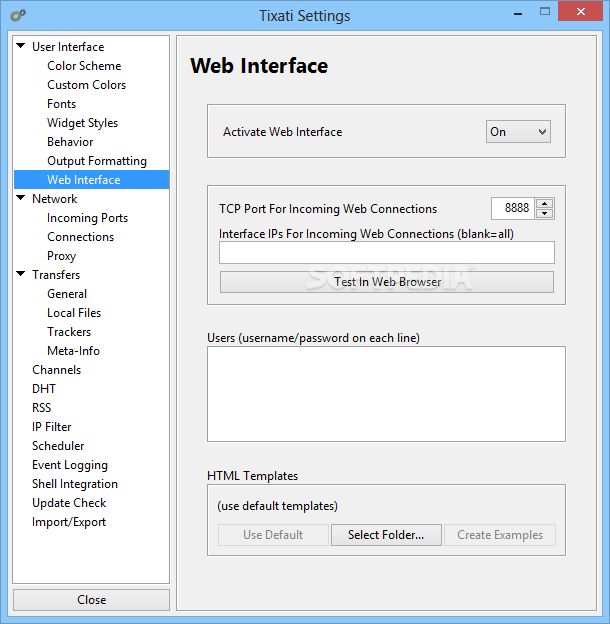
Task: Select Network in settings tree
Action: point(55,199)
